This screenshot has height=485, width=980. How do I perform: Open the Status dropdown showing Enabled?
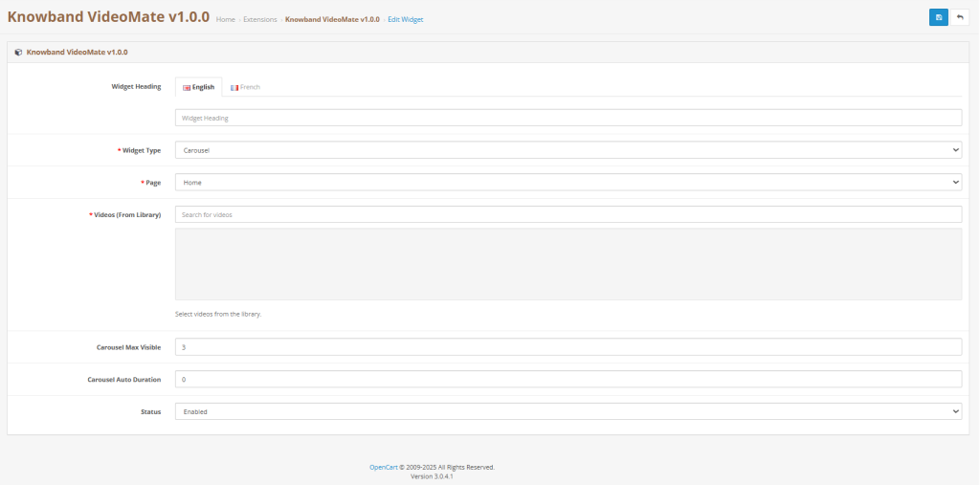[x=568, y=412]
